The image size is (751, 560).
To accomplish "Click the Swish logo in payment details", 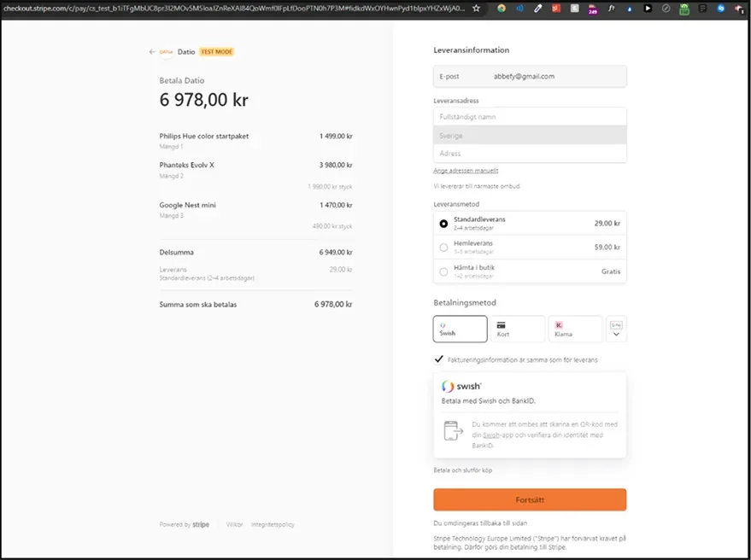I will pos(462,386).
